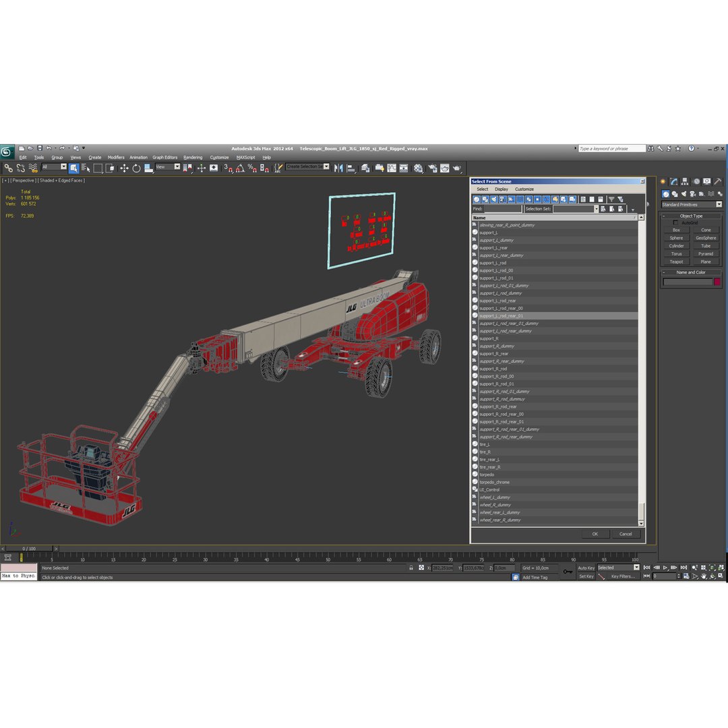
Task: Open the Utilities hammer panel tab
Action: pyautogui.click(x=718, y=181)
